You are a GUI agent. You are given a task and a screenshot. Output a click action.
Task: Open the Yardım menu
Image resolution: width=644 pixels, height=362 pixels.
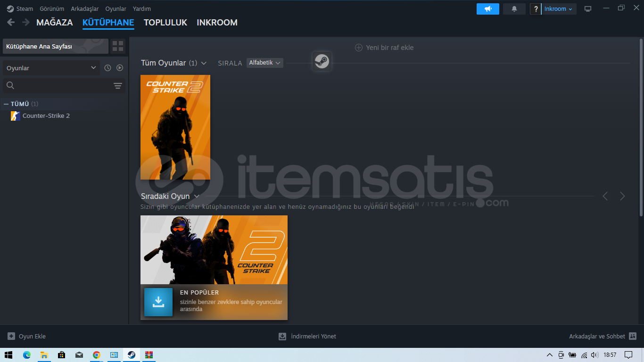point(142,9)
